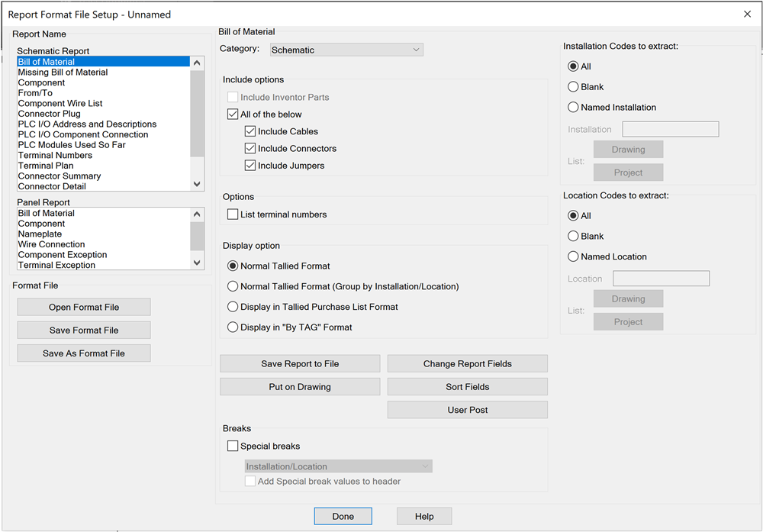Click the Put on Drawing button
Viewport: 763px width, 532px height.
[300, 386]
